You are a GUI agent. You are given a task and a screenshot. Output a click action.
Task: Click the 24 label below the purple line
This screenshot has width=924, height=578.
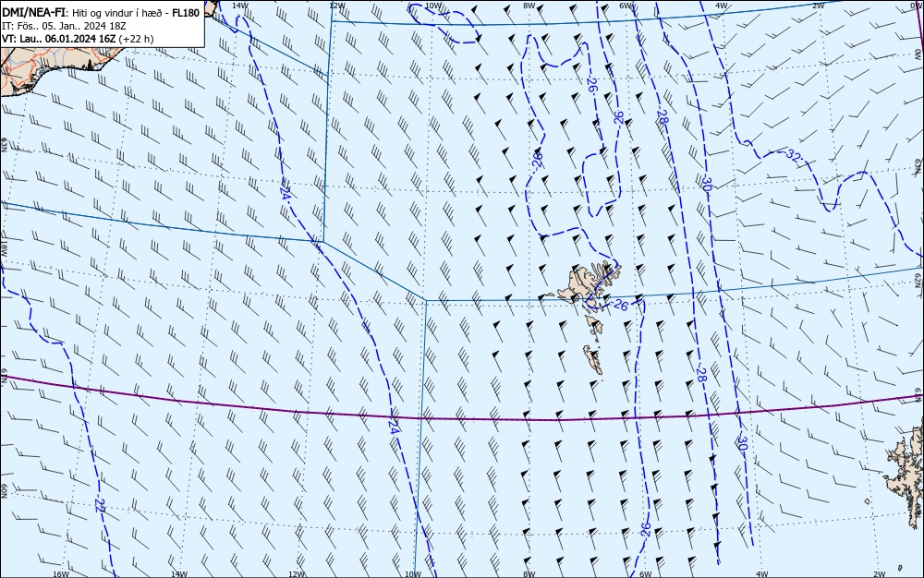(394, 427)
